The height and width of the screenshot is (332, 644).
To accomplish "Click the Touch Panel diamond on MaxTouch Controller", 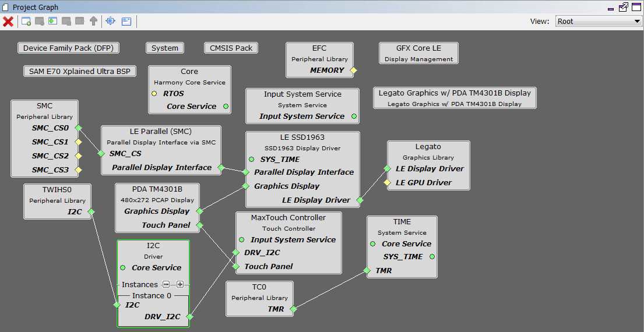I will (x=236, y=267).
